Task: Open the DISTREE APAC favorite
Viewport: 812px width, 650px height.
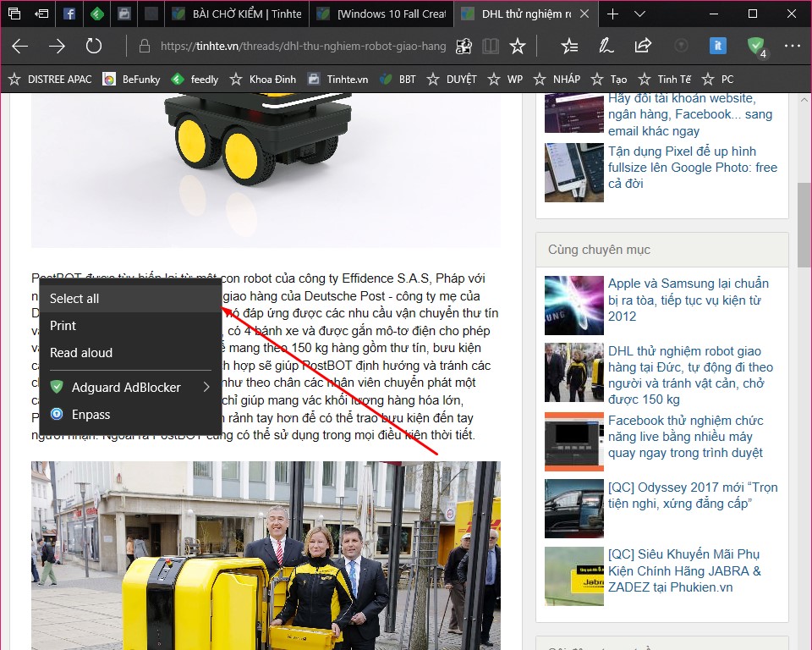Action: point(50,80)
